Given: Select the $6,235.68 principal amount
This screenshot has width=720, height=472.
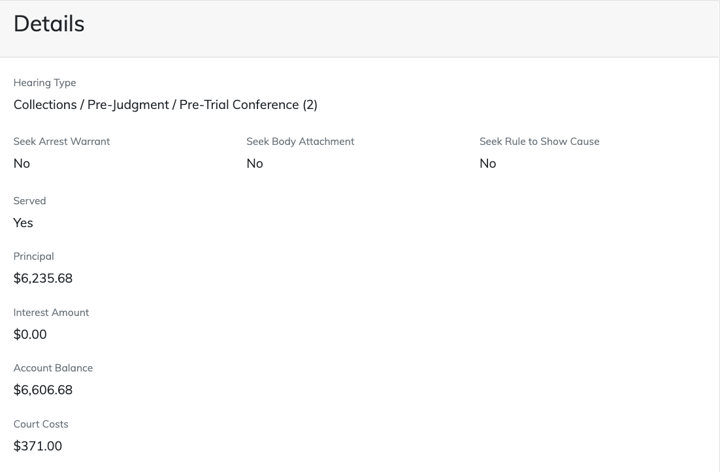Looking at the screenshot, I should 43,279.
